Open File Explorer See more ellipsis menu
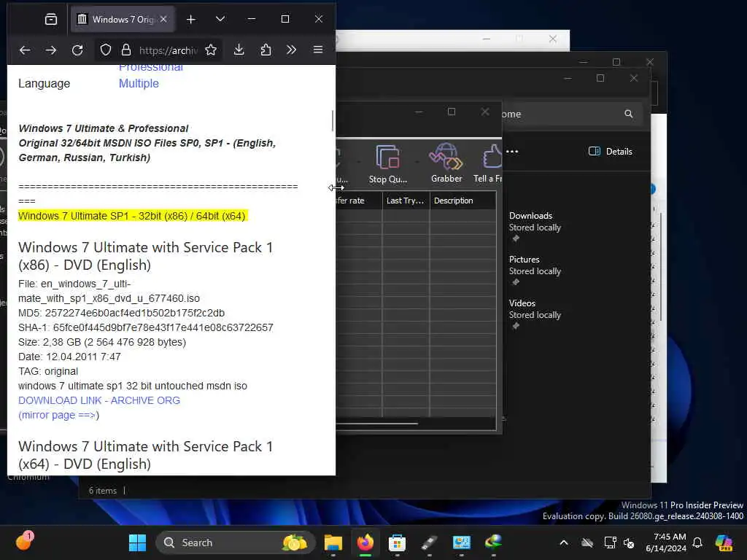 512,152
